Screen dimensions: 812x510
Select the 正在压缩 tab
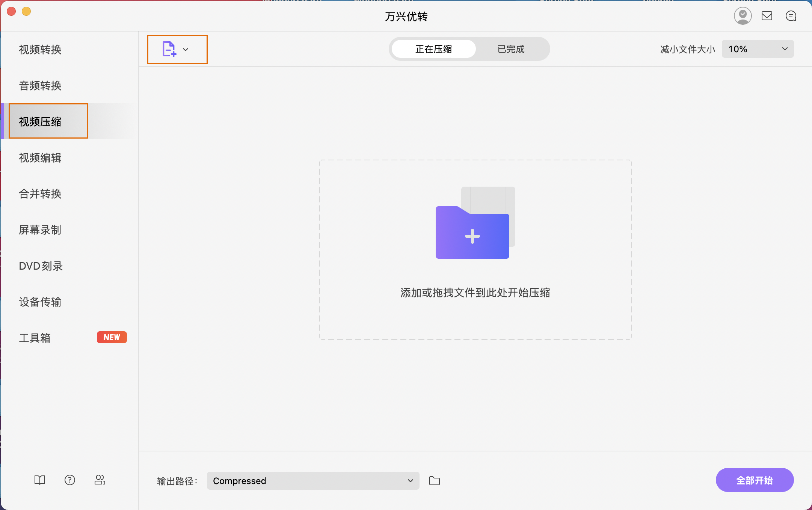[x=433, y=49]
